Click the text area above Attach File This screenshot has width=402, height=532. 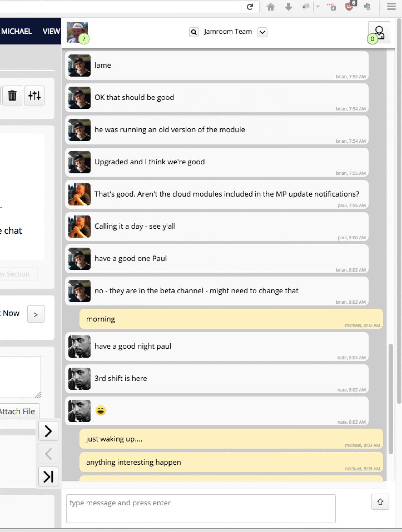click(19, 377)
